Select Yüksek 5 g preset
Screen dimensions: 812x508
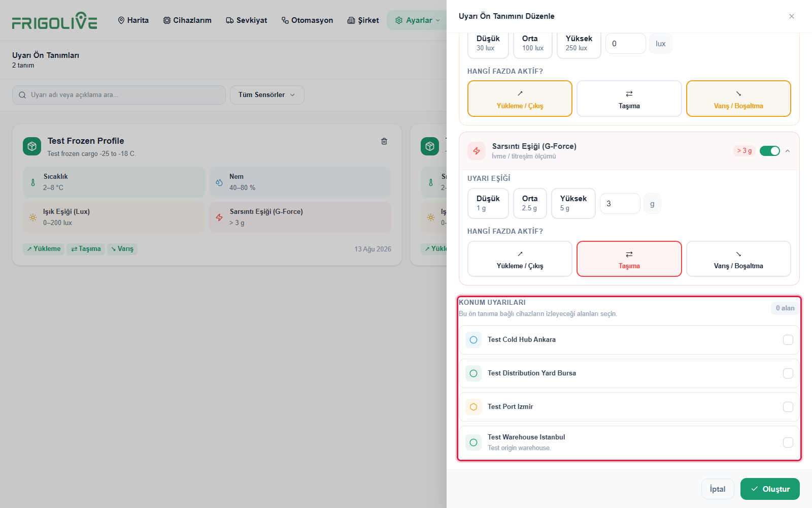573,204
